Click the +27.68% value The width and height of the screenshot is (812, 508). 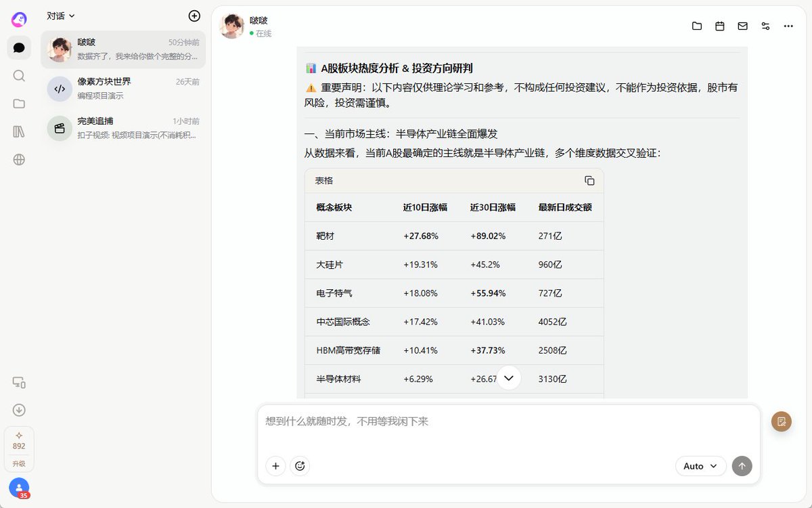421,236
